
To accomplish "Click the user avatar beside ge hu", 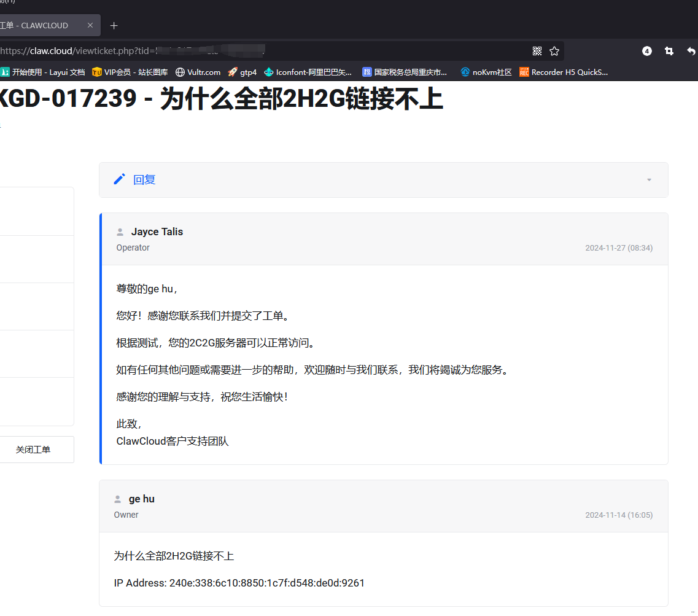I will pos(119,499).
